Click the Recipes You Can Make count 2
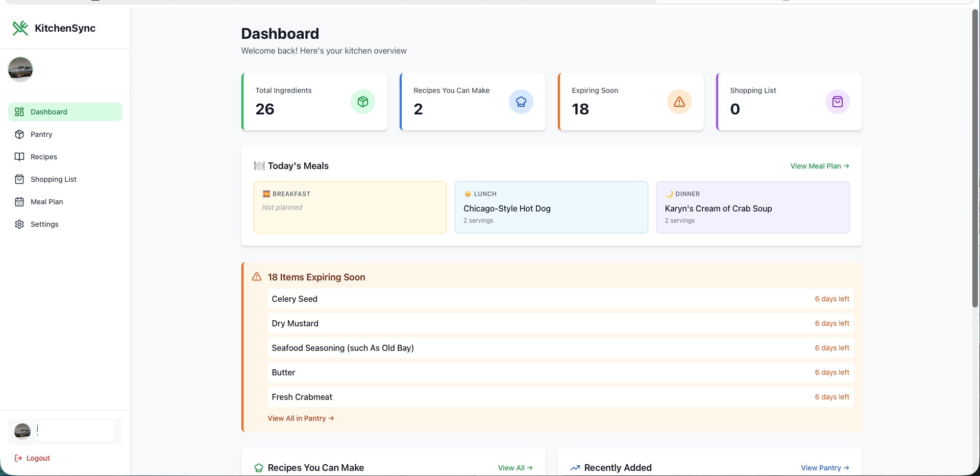This screenshot has width=980, height=476. 418,109
